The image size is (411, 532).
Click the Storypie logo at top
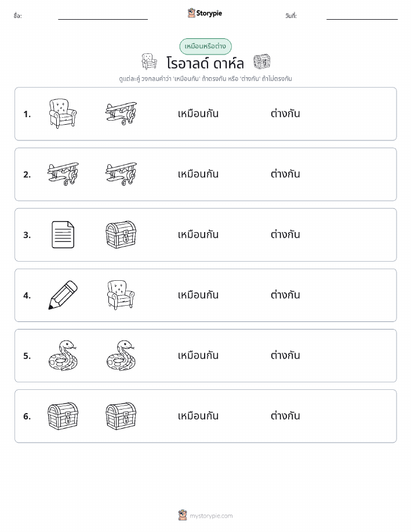tap(205, 13)
